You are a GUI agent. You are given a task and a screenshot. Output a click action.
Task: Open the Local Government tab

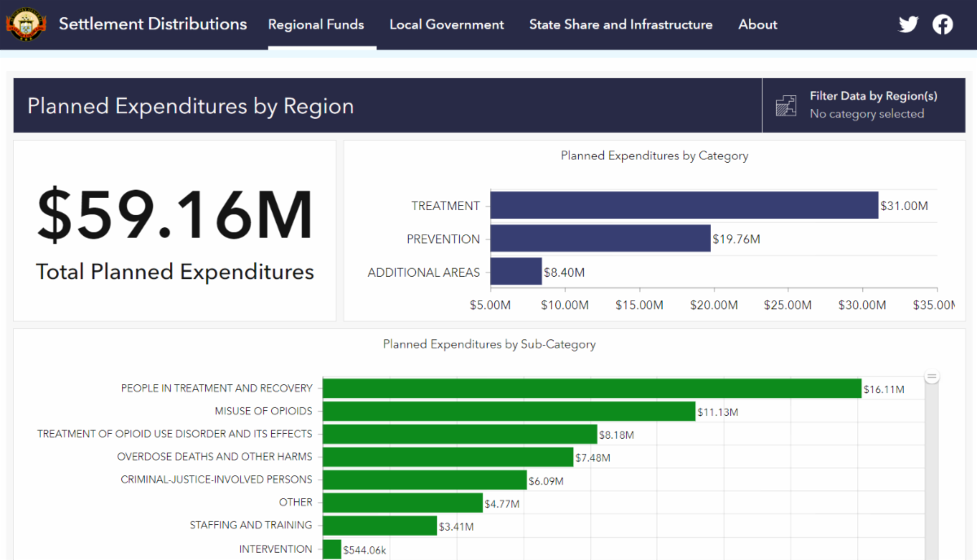pyautogui.click(x=446, y=24)
